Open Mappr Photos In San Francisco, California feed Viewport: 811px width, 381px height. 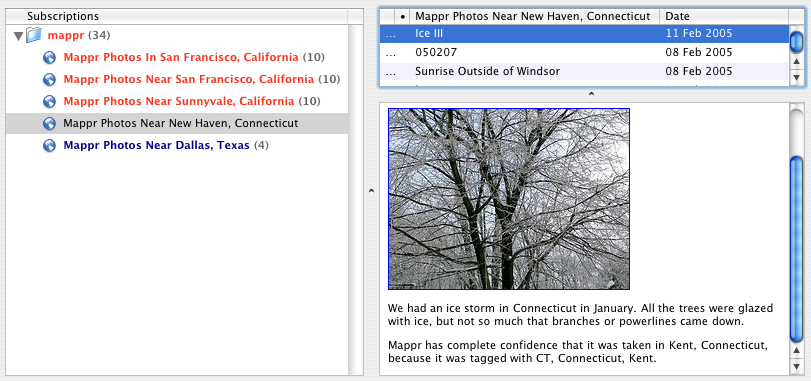click(x=181, y=57)
